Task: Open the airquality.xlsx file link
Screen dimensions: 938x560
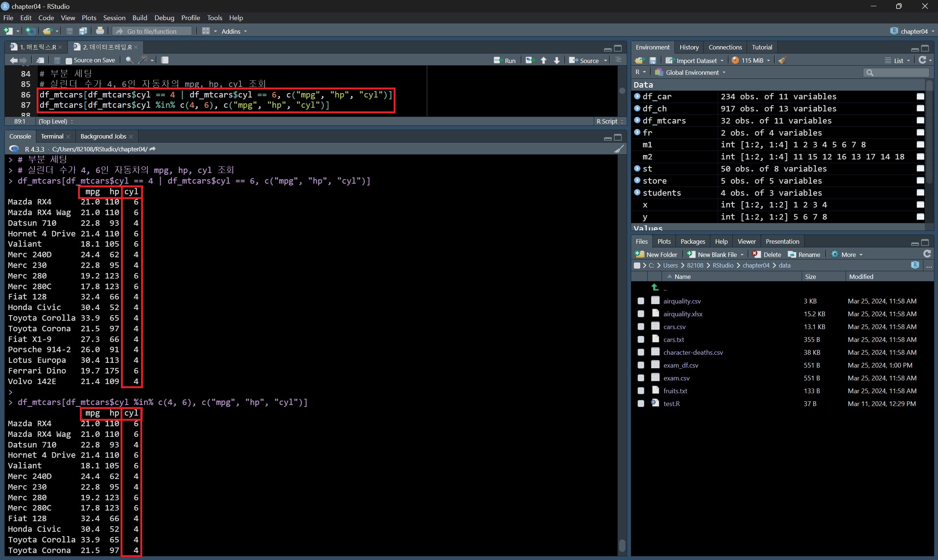Action: (683, 314)
